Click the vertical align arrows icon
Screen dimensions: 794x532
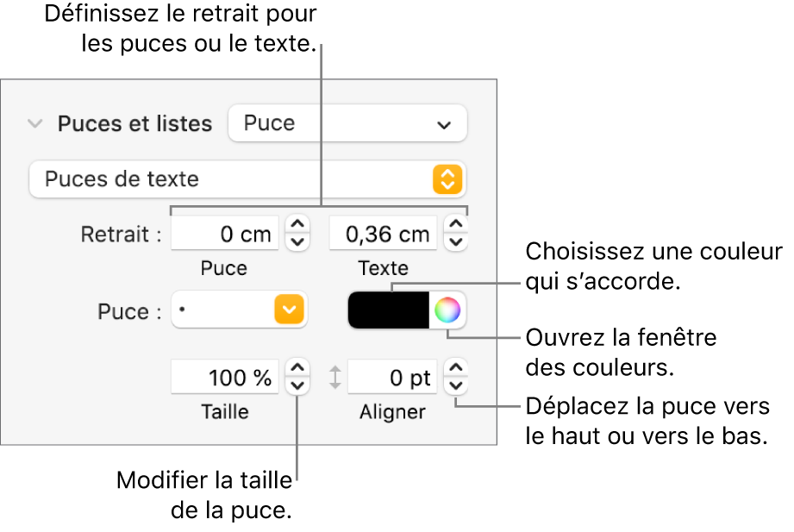click(x=335, y=377)
